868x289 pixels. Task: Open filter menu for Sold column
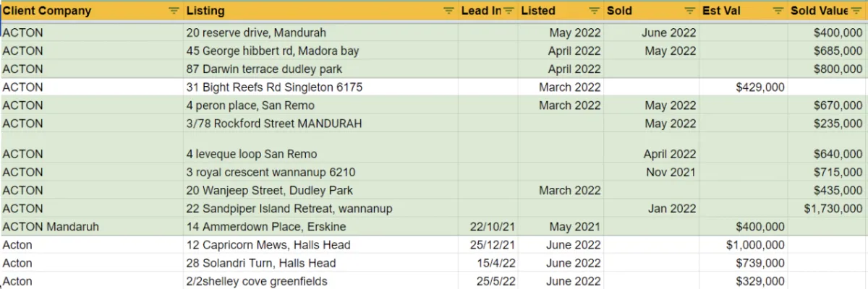(x=689, y=11)
